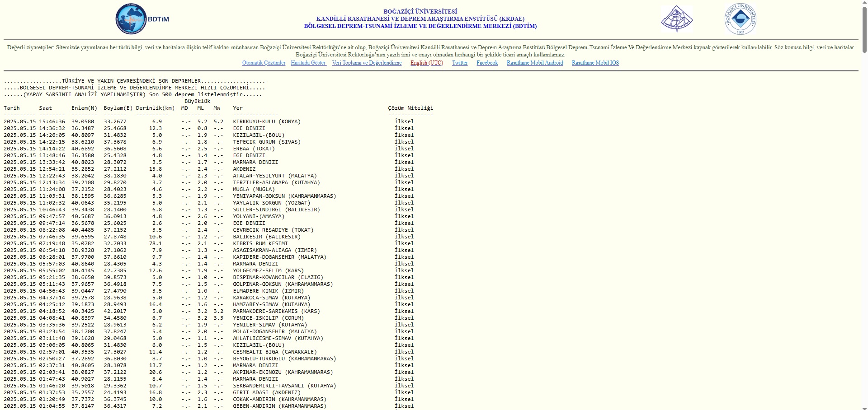Click GIRIT ADASI (AKDENIZ) entry
This screenshot has width=868, height=410.
click(267, 392)
